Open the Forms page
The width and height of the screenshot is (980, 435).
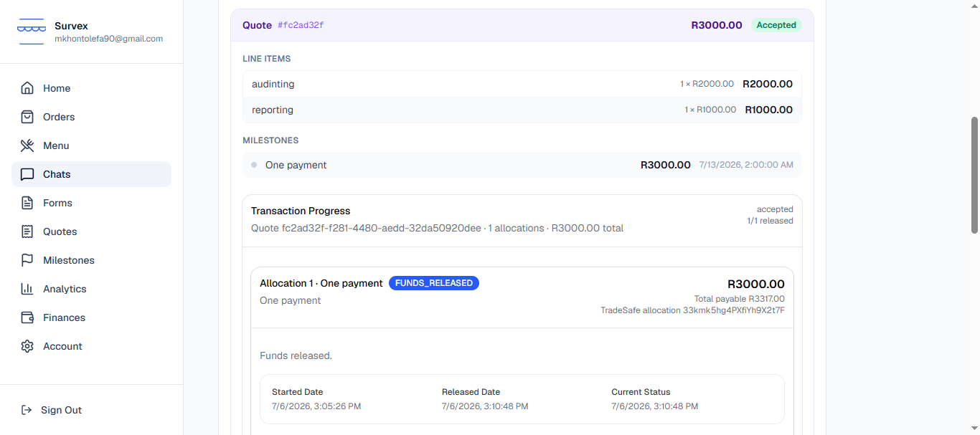click(91, 203)
